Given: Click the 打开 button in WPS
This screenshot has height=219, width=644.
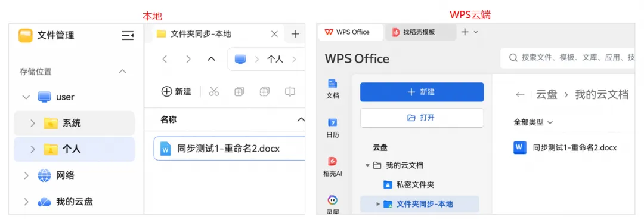Looking at the screenshot, I should point(422,118).
